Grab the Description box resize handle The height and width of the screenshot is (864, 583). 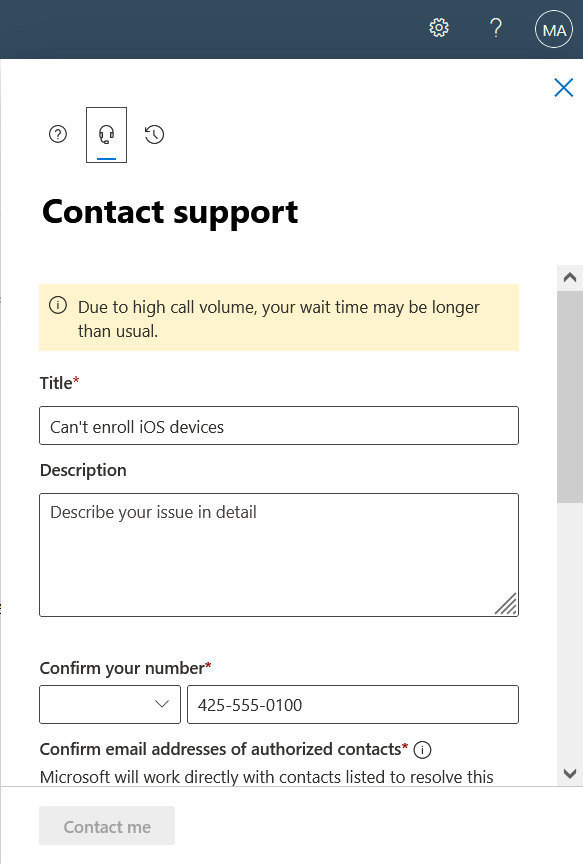coord(506,603)
